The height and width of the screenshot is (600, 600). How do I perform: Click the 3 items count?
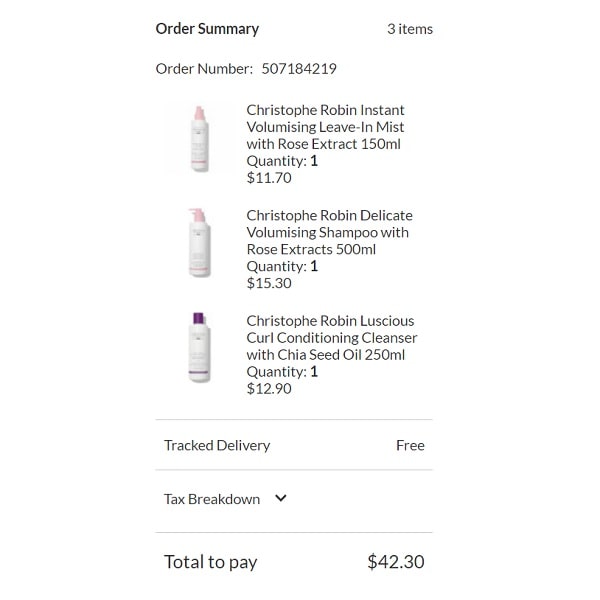410,29
